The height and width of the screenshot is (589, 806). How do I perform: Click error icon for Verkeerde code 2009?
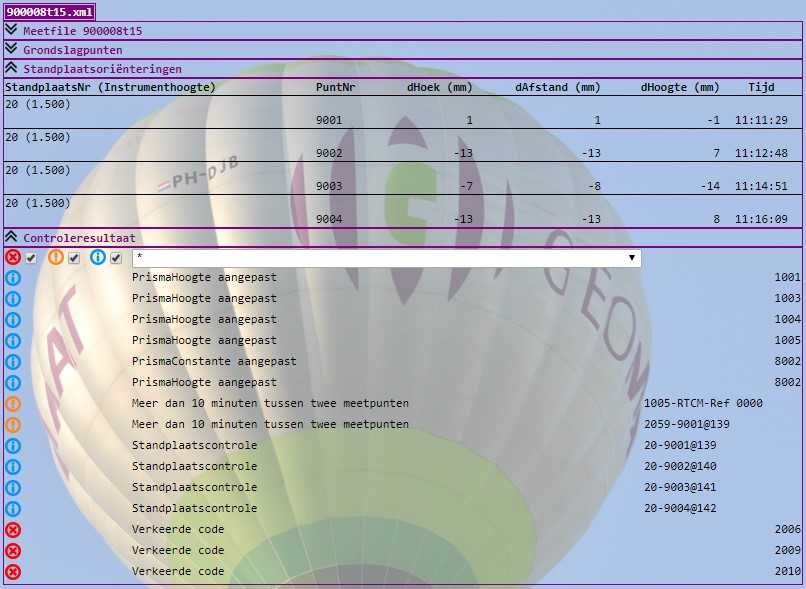click(13, 551)
